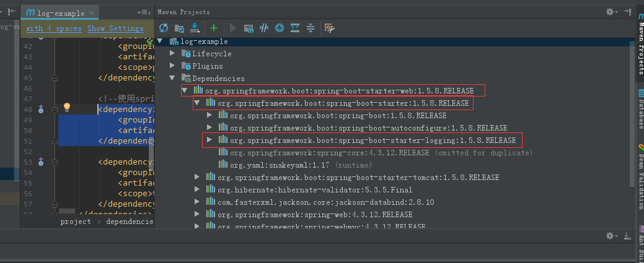The width and height of the screenshot is (644, 263).
Task: Execute Maven goal icon
Action: coord(249,28)
